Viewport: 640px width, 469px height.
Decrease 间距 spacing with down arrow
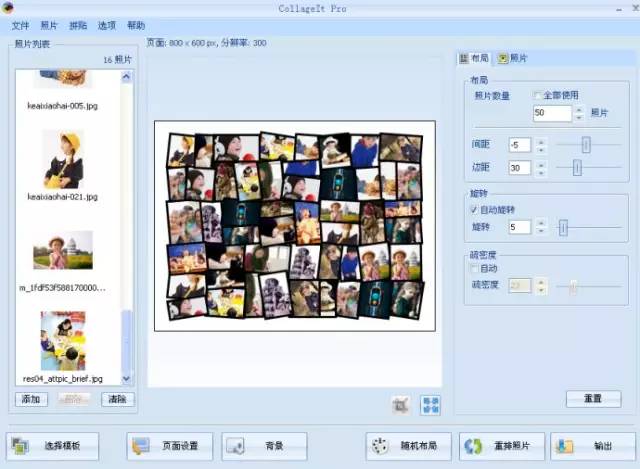541,149
